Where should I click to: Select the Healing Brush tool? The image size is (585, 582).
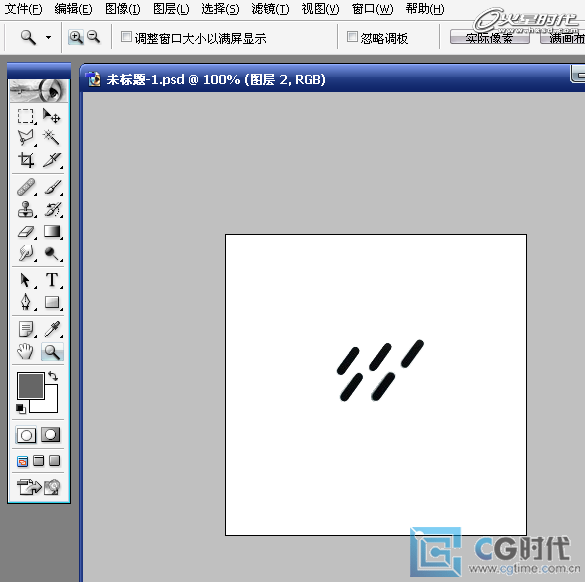(x=26, y=187)
